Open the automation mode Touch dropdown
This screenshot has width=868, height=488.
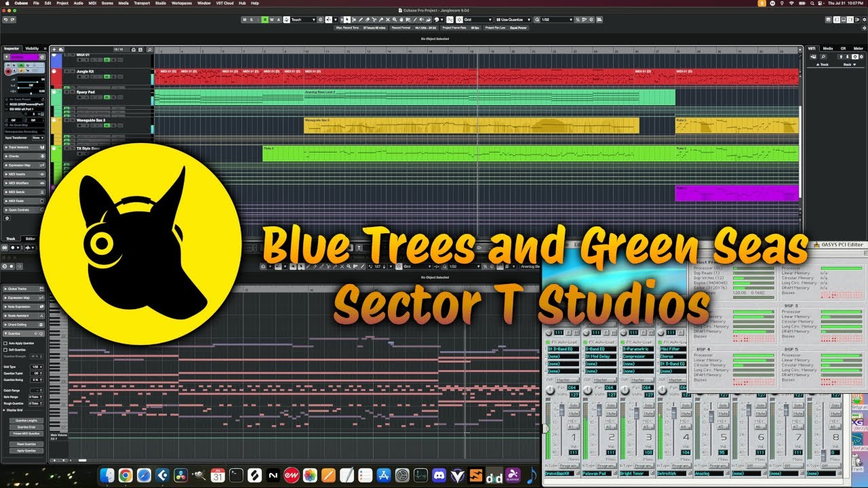click(x=302, y=20)
